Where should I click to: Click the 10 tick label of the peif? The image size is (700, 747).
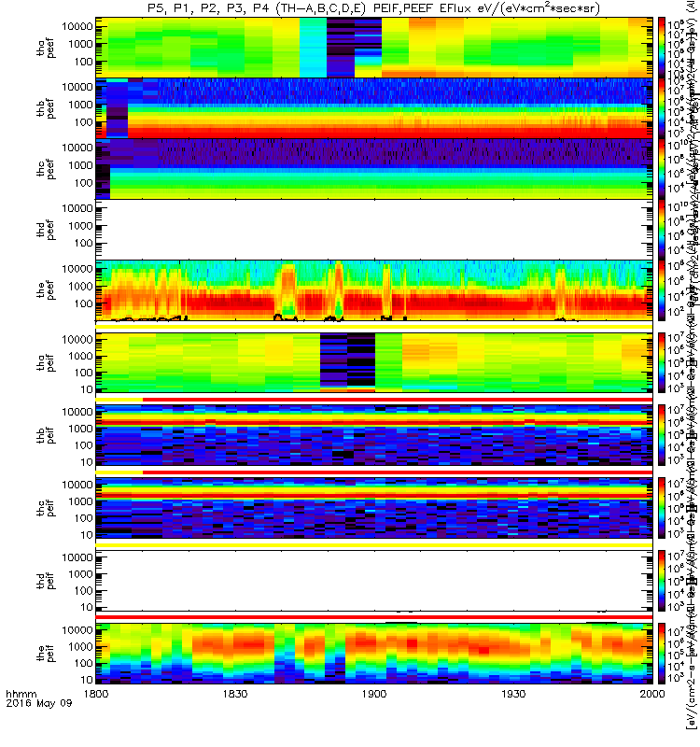[x=86, y=680]
